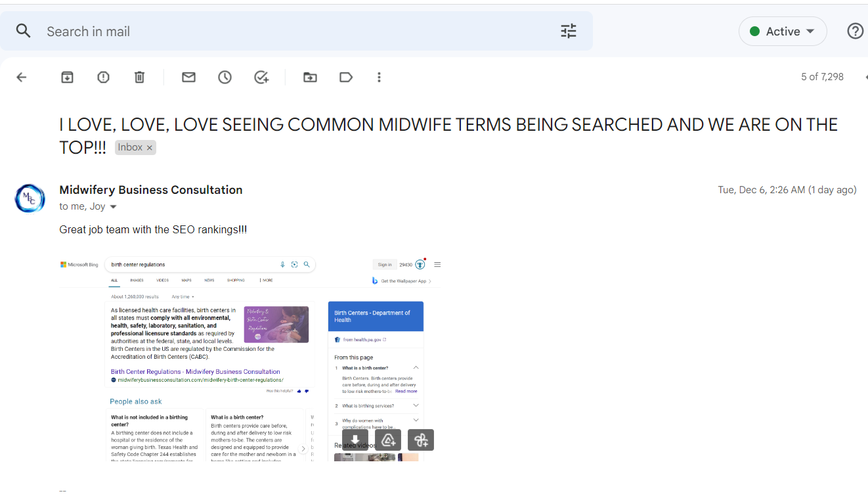Click sender name Midwifery Business Consultation
The width and height of the screenshot is (868, 504).
(151, 190)
